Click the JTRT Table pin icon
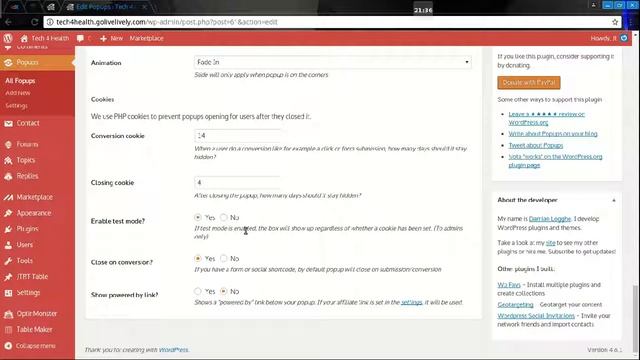Image resolution: width=640 pixels, height=360 pixels. tap(8, 277)
